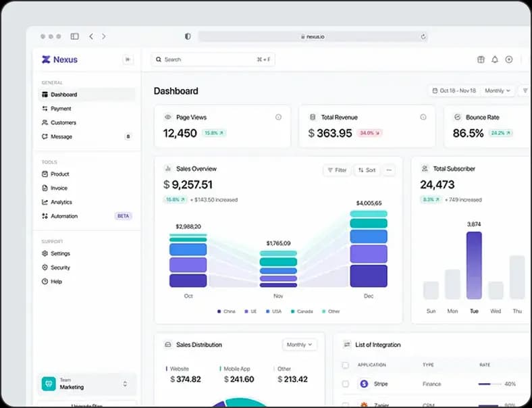Toggle the Canada legend entry
Screen dimensions: 532x408
click(302, 311)
